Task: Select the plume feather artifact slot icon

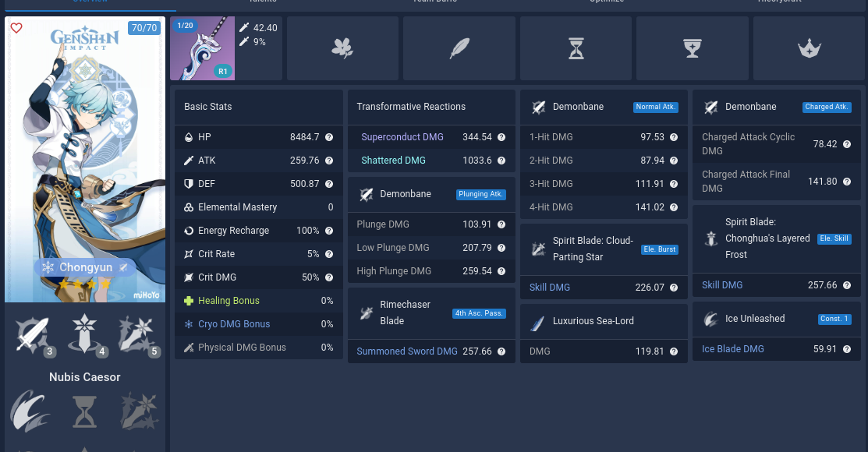Action: coord(459,48)
